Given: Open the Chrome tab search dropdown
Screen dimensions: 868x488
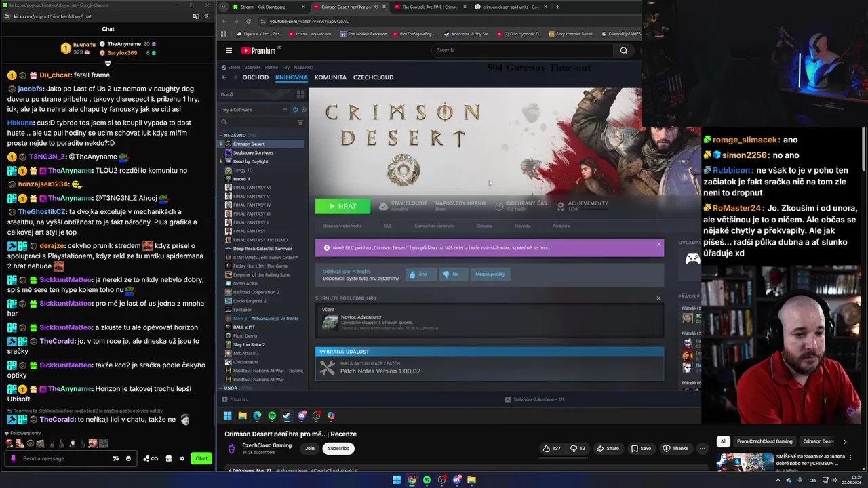Looking at the screenshot, I should click(x=223, y=7).
